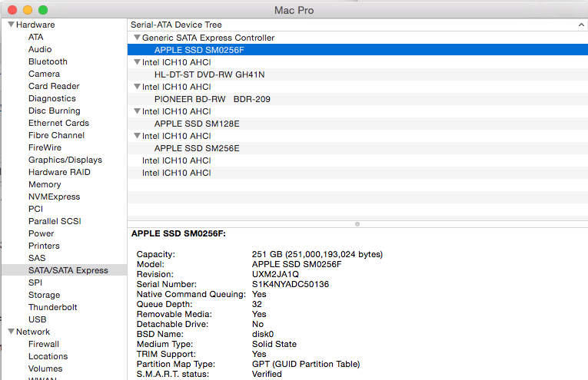Select APPLE SSD SM0256F device row
The width and height of the screenshot is (588, 380).
(x=357, y=50)
